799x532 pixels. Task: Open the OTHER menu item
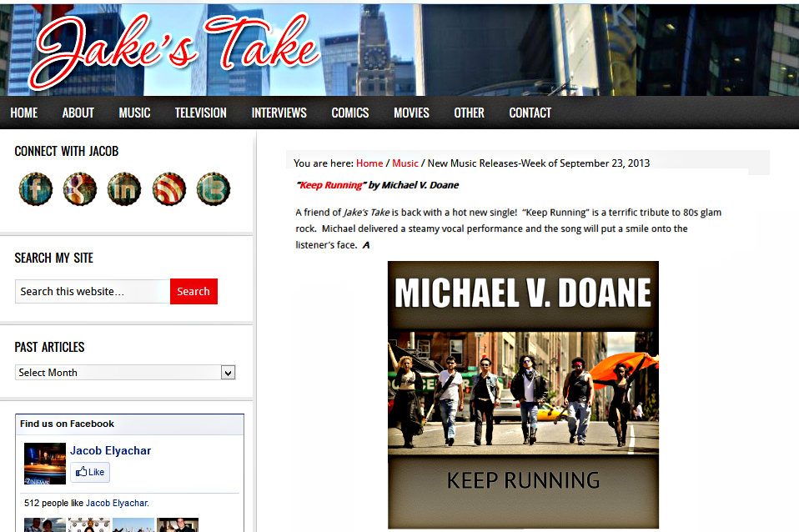coord(469,113)
